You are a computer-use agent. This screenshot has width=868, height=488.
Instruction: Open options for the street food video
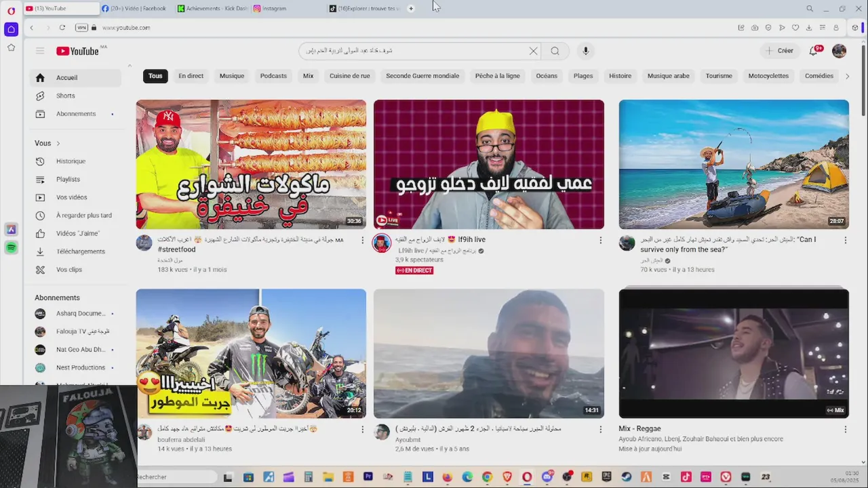(362, 240)
